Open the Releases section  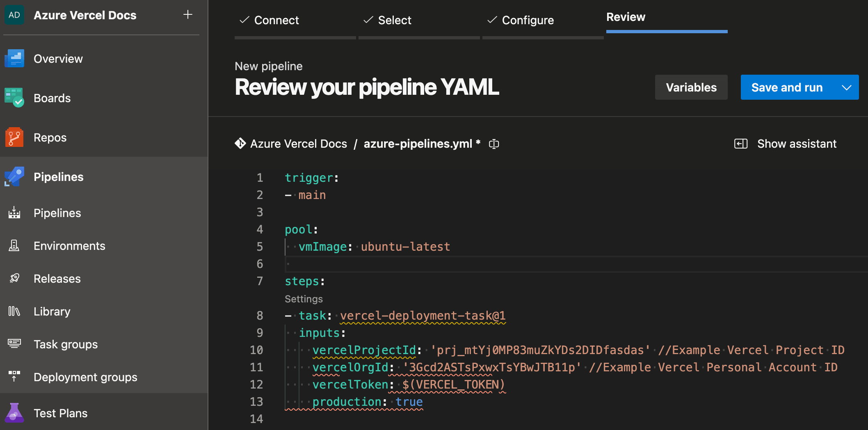[57, 279]
